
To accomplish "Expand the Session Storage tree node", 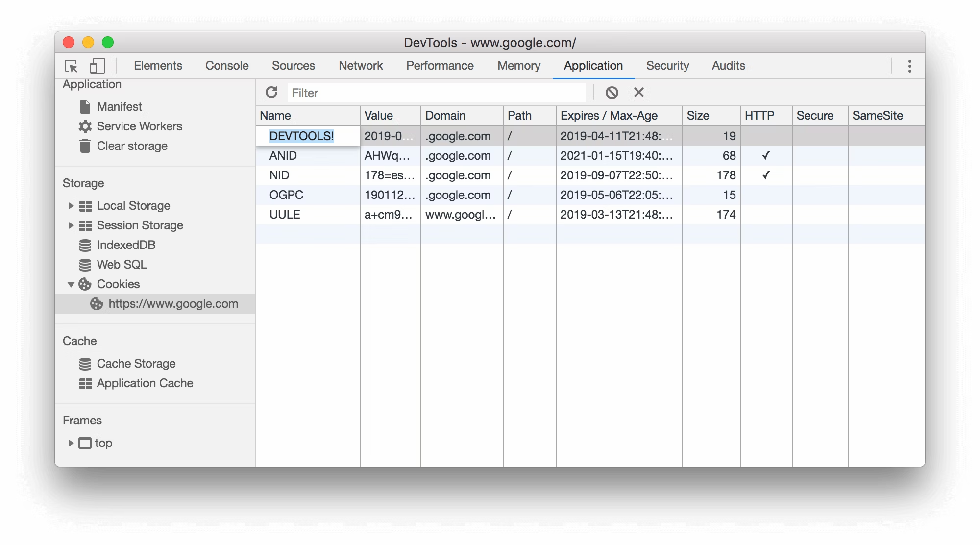I will (71, 225).
